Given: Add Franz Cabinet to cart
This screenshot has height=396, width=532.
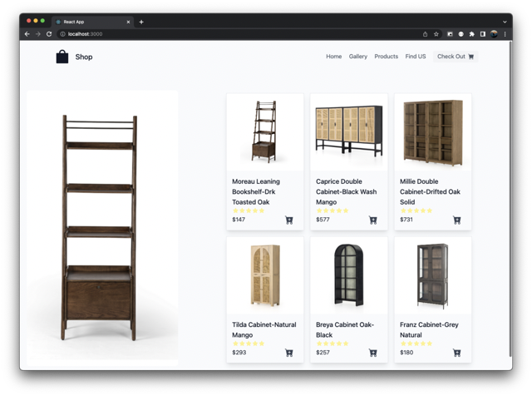Looking at the screenshot, I should point(457,353).
